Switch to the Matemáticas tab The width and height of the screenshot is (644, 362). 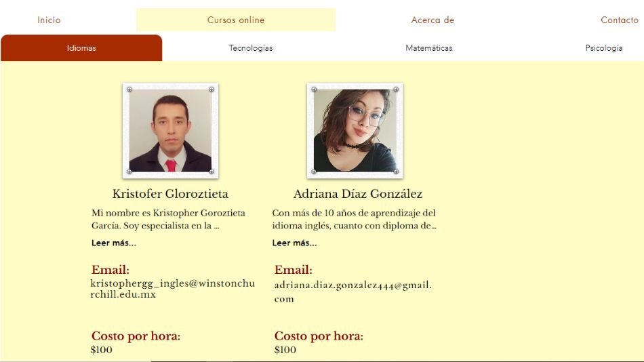pos(429,48)
